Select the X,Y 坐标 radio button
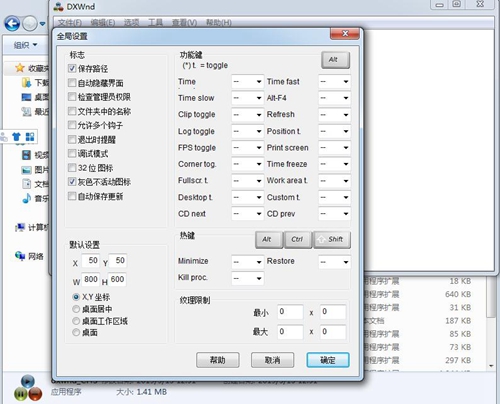Screen dimensions: 500x404 pyautogui.click(x=76, y=297)
